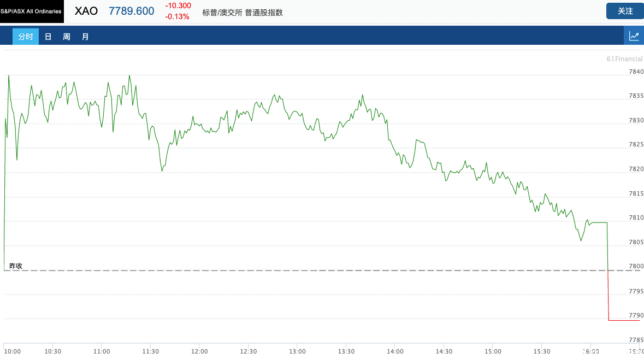The image size is (644, 359).
Task: Click the 14:30 time axis label
Action: [x=444, y=351]
